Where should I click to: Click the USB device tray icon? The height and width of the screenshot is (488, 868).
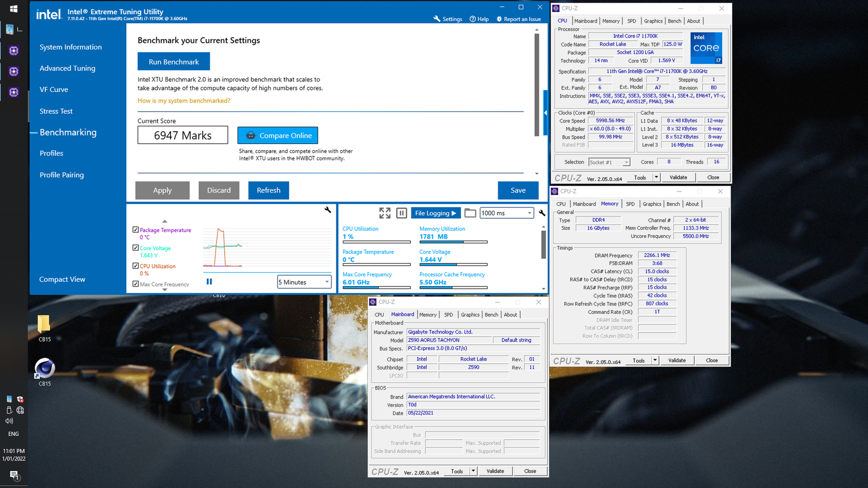[x=9, y=410]
